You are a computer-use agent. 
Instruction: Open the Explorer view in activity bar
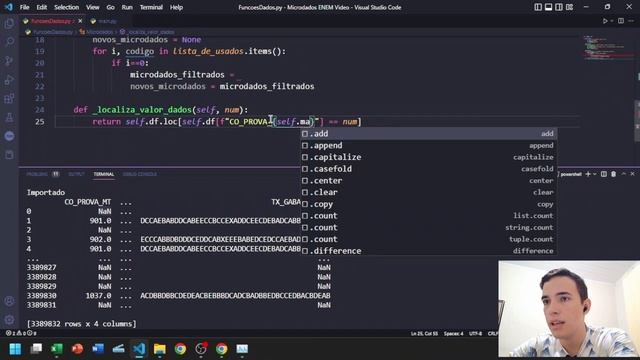pos(9,23)
